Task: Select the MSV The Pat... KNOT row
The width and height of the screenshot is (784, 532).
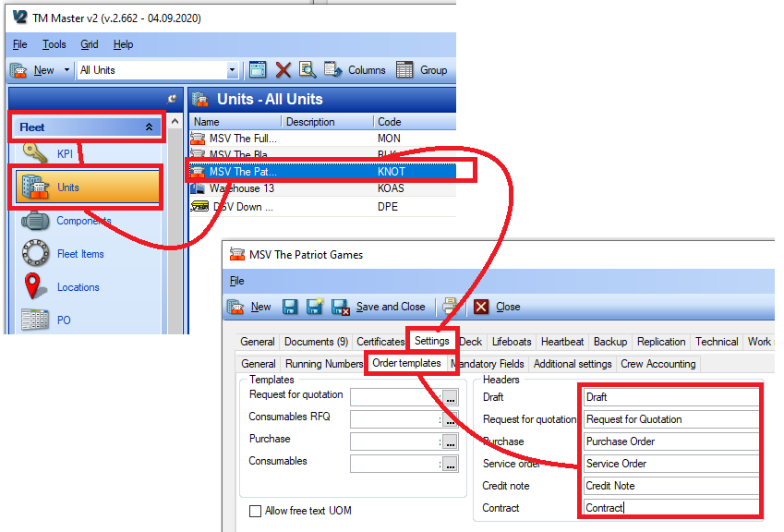Action: tap(322, 172)
